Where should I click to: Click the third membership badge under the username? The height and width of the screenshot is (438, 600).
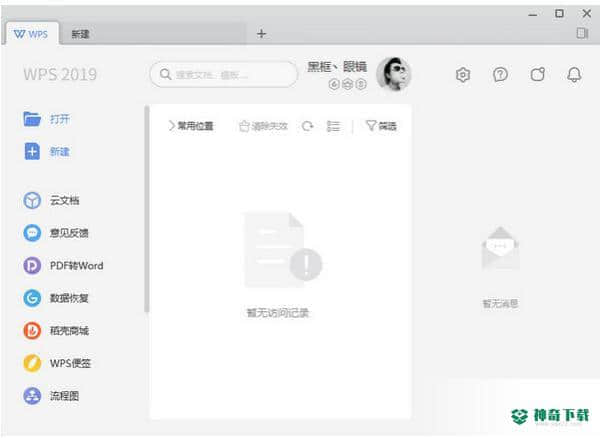click(x=361, y=84)
